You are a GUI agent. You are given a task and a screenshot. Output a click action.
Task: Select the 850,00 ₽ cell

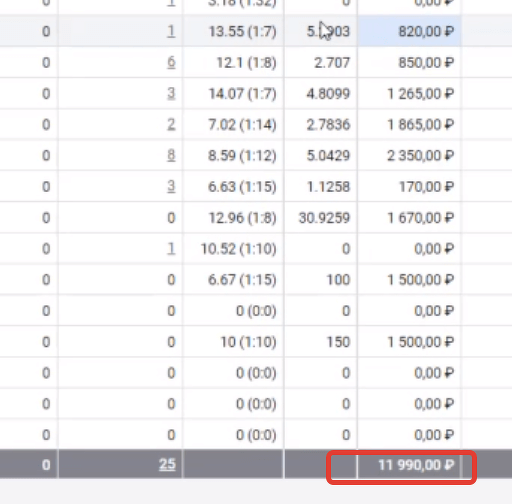(409, 62)
